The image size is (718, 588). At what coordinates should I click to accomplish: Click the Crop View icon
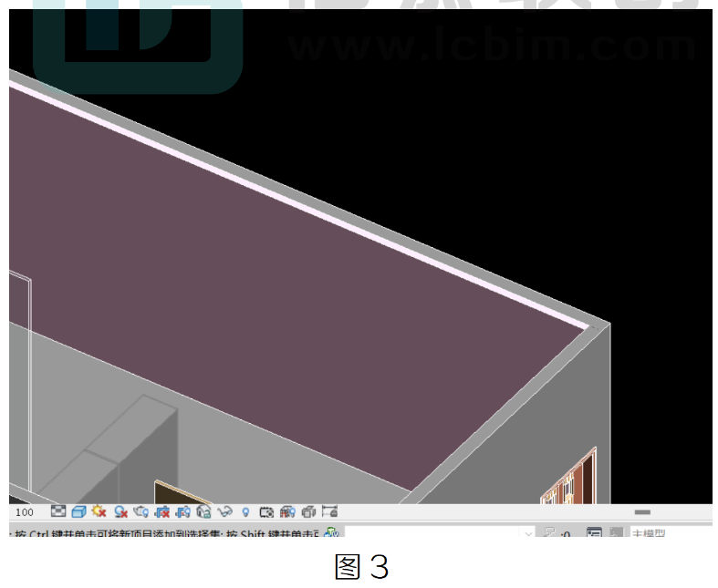click(x=162, y=511)
